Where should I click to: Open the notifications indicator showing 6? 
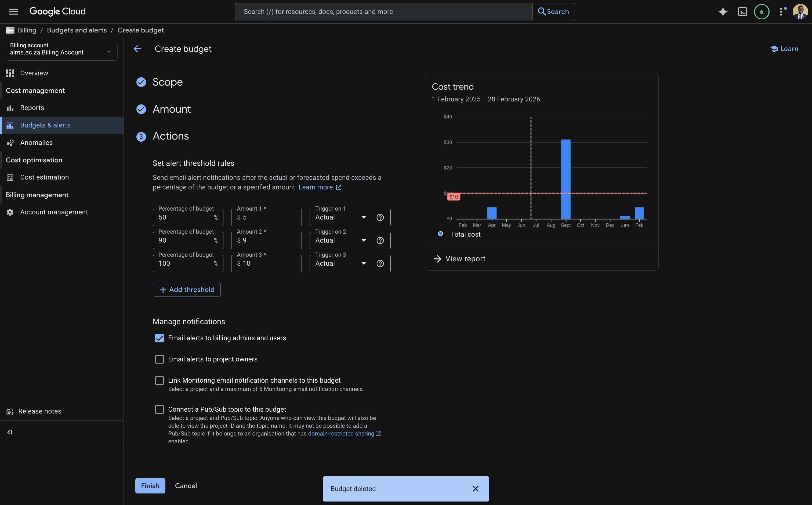pyautogui.click(x=762, y=11)
